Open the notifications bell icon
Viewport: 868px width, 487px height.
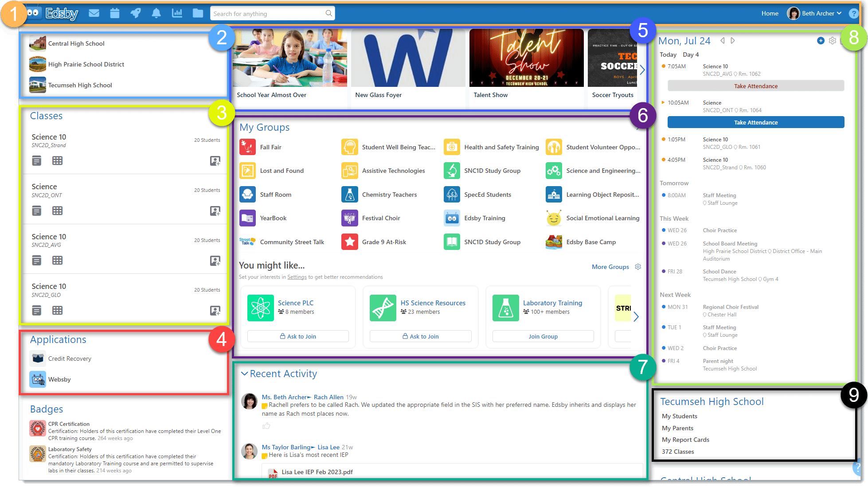[156, 13]
